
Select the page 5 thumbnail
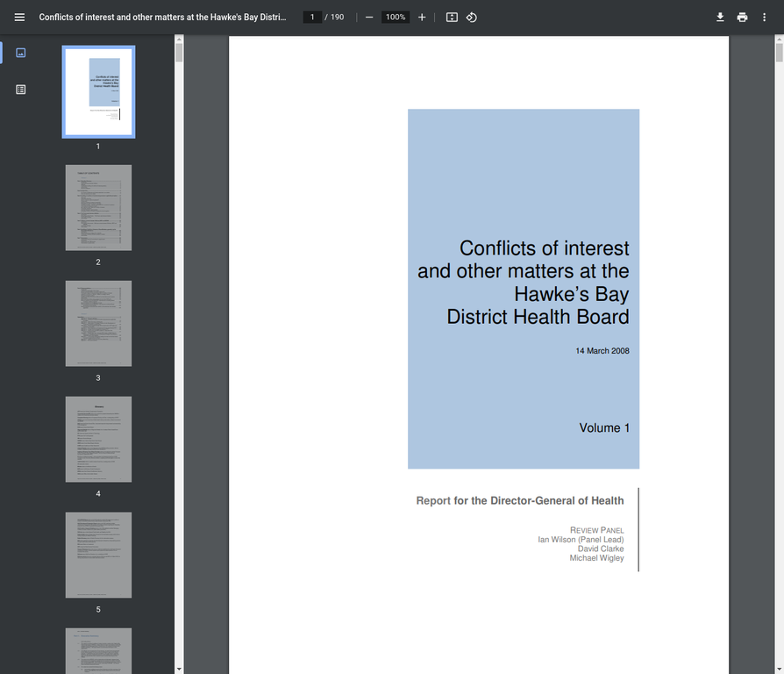click(98, 555)
